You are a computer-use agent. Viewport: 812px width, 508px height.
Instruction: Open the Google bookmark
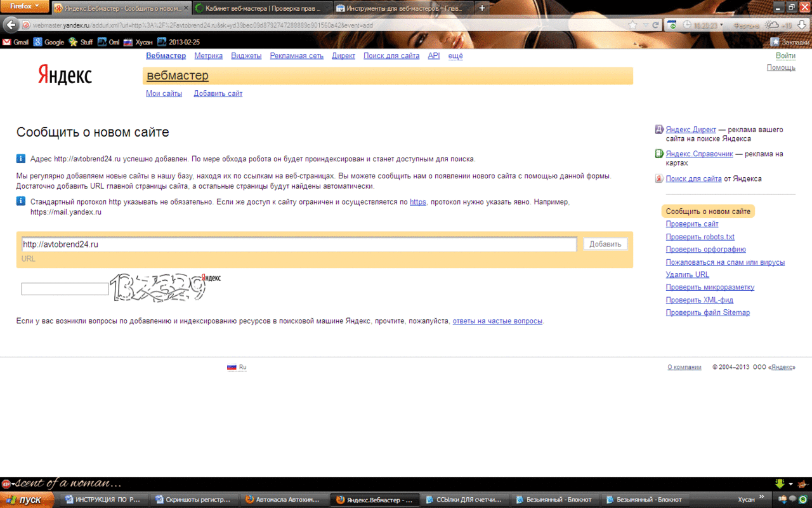coord(49,42)
